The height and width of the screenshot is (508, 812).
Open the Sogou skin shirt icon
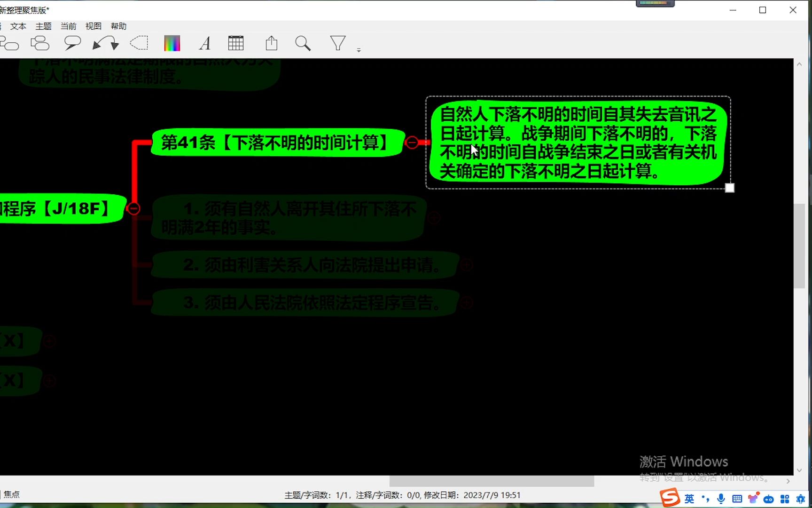tap(753, 499)
